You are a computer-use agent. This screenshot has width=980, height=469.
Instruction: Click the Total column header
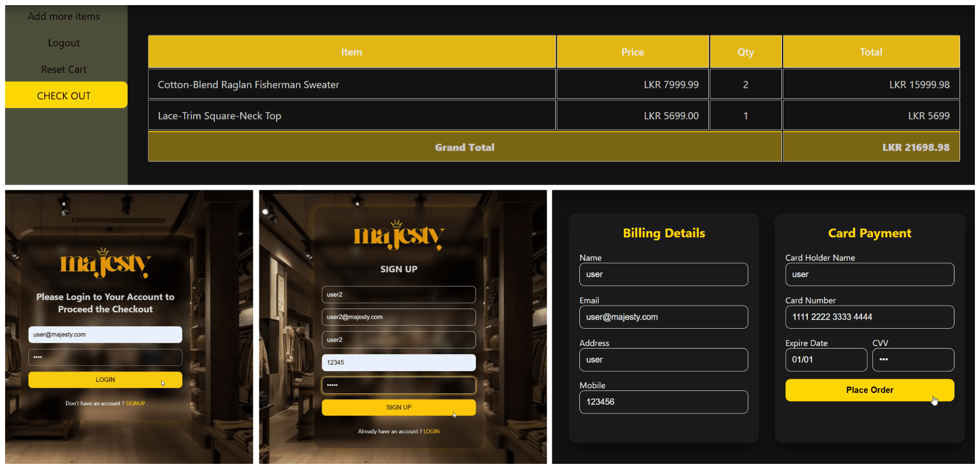[871, 52]
